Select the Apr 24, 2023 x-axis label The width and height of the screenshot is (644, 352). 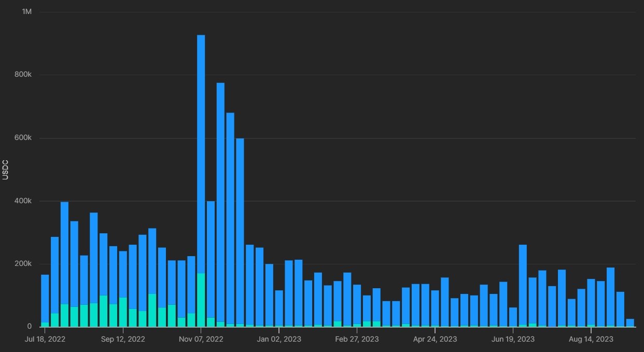[x=435, y=340]
